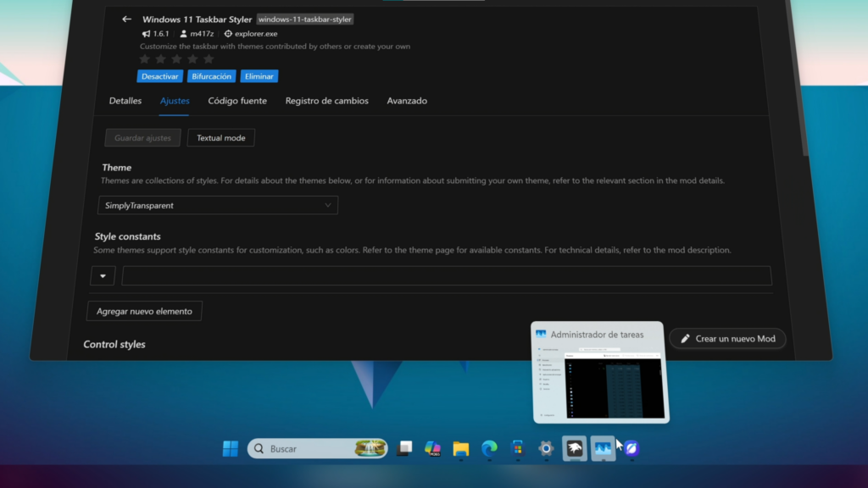Click Crear un nuevo Mod

tap(727, 339)
